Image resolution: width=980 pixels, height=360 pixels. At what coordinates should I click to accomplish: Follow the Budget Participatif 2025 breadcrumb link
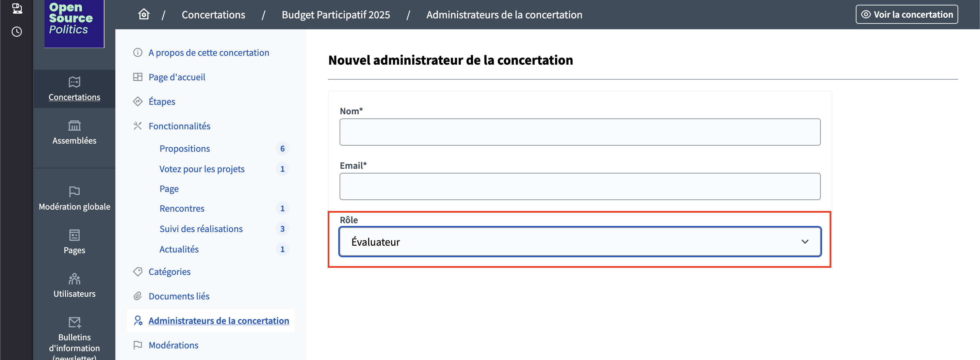336,14
